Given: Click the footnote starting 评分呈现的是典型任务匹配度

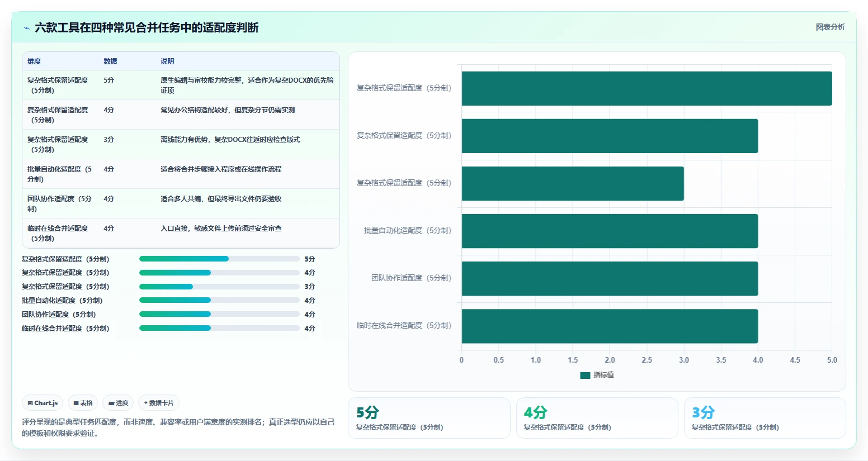Looking at the screenshot, I should pyautogui.click(x=178, y=427).
